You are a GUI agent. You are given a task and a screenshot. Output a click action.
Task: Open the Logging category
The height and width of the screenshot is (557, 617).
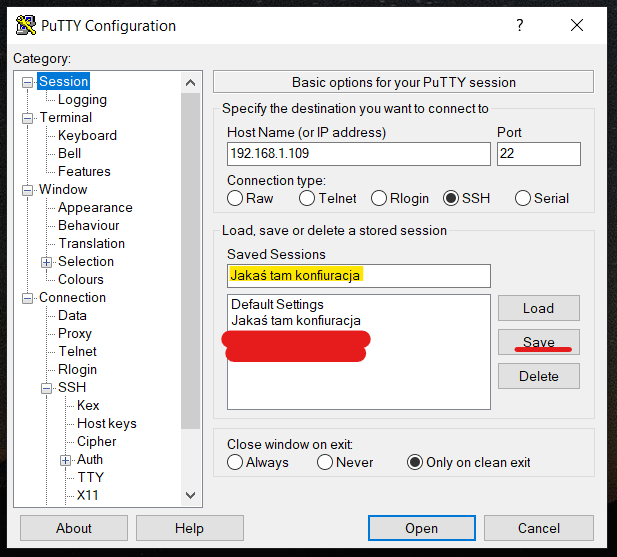click(82, 100)
